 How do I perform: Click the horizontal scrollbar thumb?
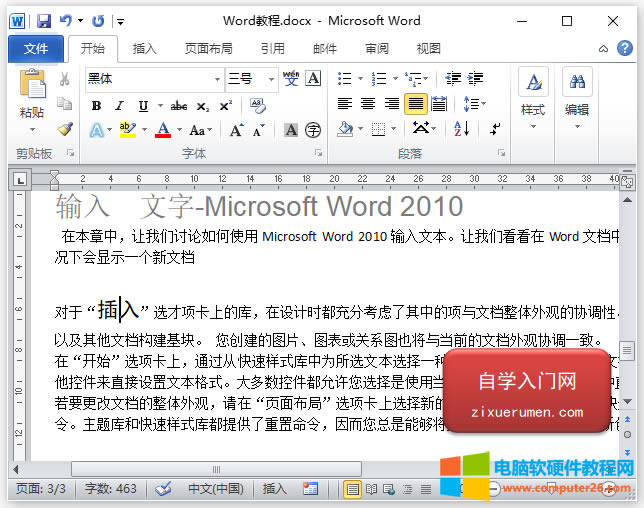[x=216, y=469]
